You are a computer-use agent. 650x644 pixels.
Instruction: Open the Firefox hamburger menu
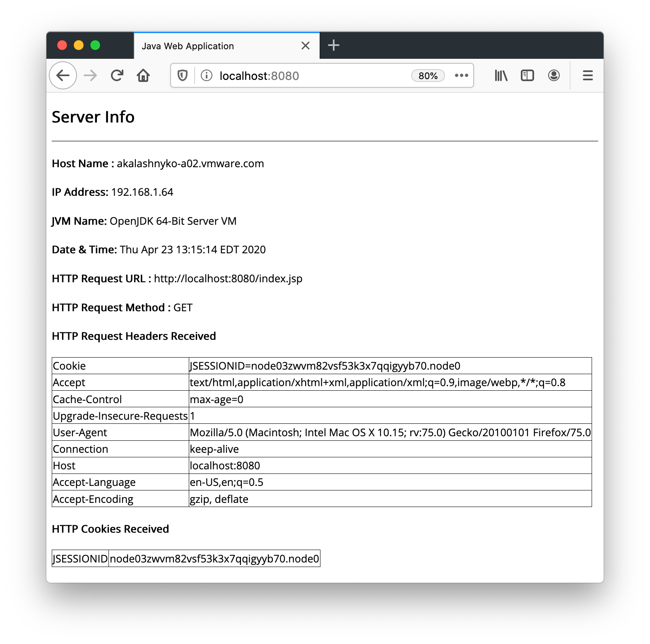tap(587, 75)
